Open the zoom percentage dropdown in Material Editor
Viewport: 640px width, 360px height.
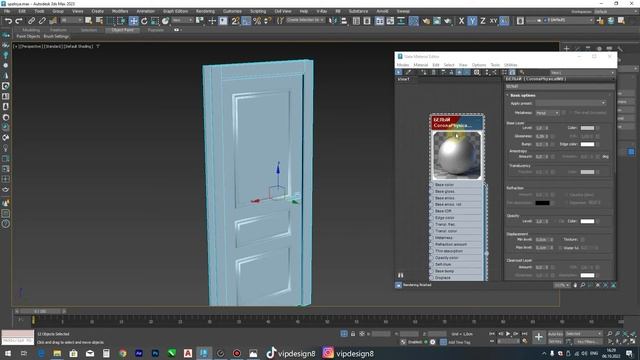(562, 285)
